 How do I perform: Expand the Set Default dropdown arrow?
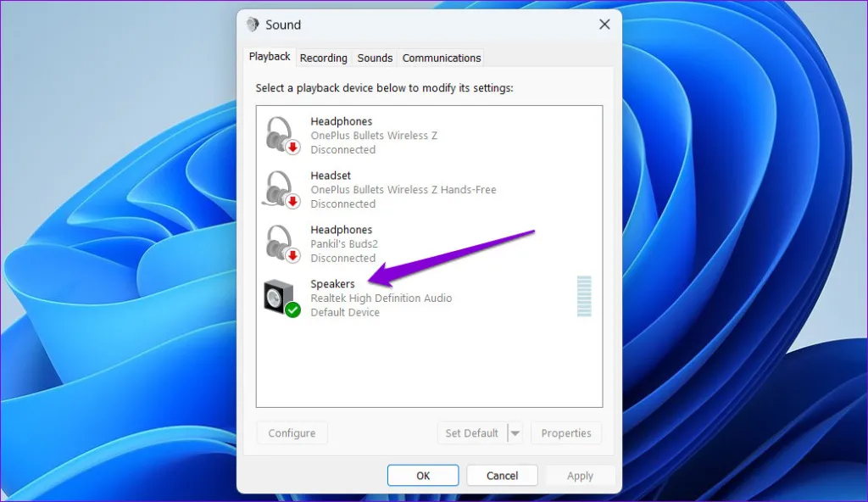tap(515, 433)
